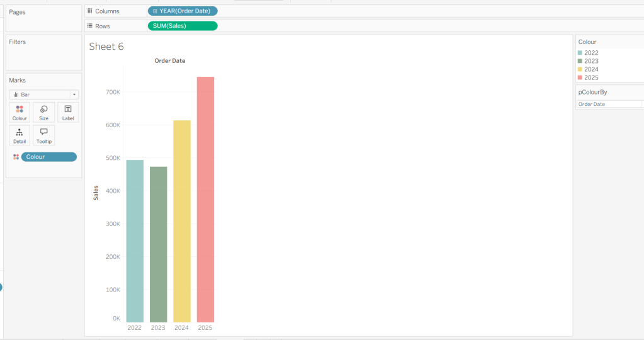Click the colour dots icon beside the Colour pill
The image size is (644, 340).
point(16,157)
